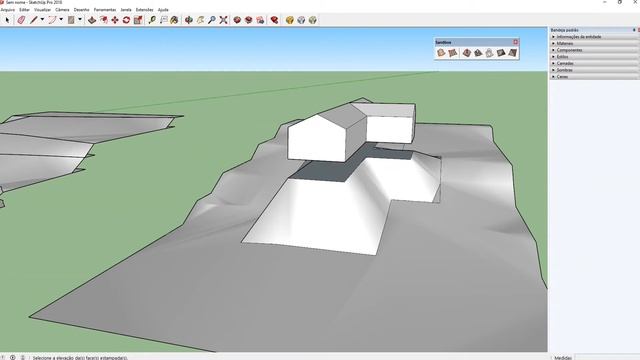The image size is (640, 360).
Task: Close the Sandbox floating toolbar
Action: [516, 42]
